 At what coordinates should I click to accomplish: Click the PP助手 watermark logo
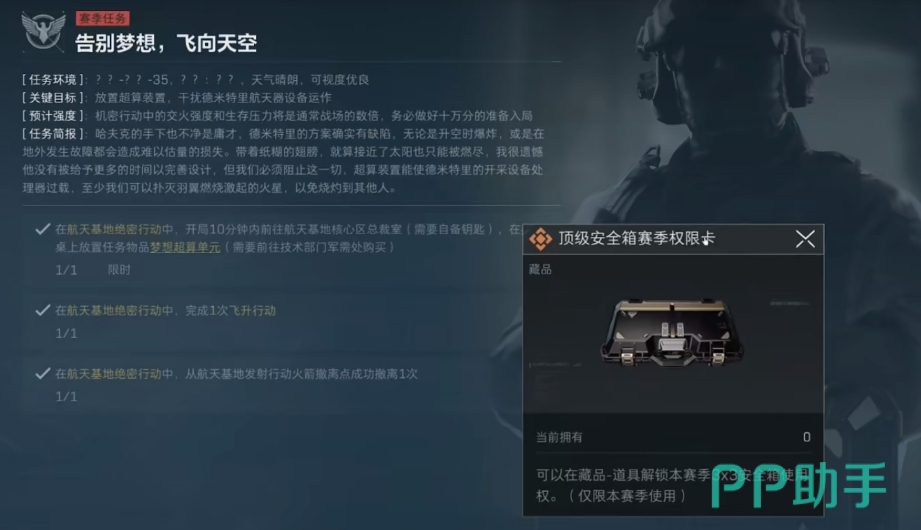[798, 485]
